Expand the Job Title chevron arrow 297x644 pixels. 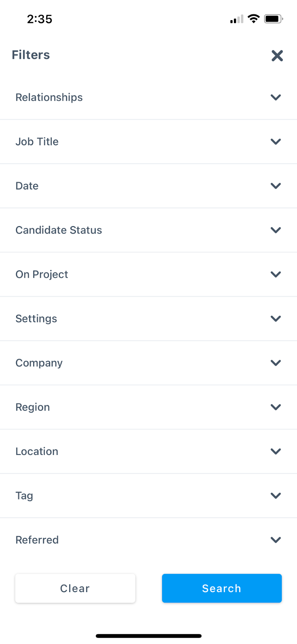276,142
